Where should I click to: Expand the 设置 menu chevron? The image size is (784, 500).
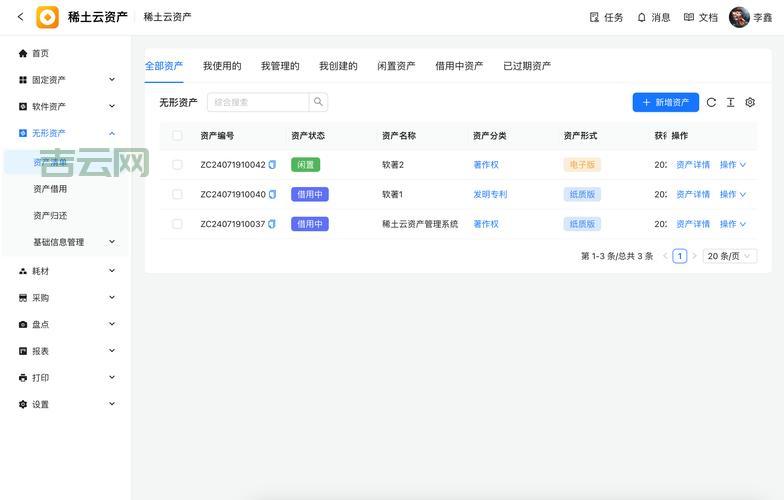[x=112, y=404]
